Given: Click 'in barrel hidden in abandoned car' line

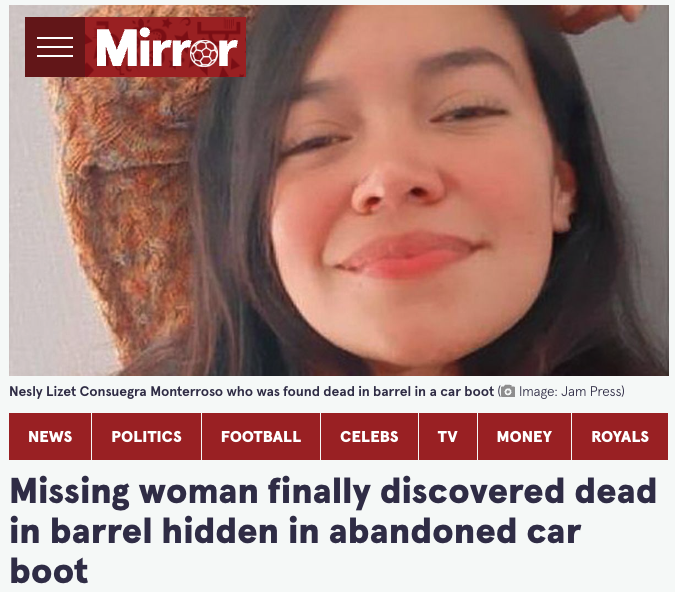Looking at the screenshot, I should click(295, 531).
